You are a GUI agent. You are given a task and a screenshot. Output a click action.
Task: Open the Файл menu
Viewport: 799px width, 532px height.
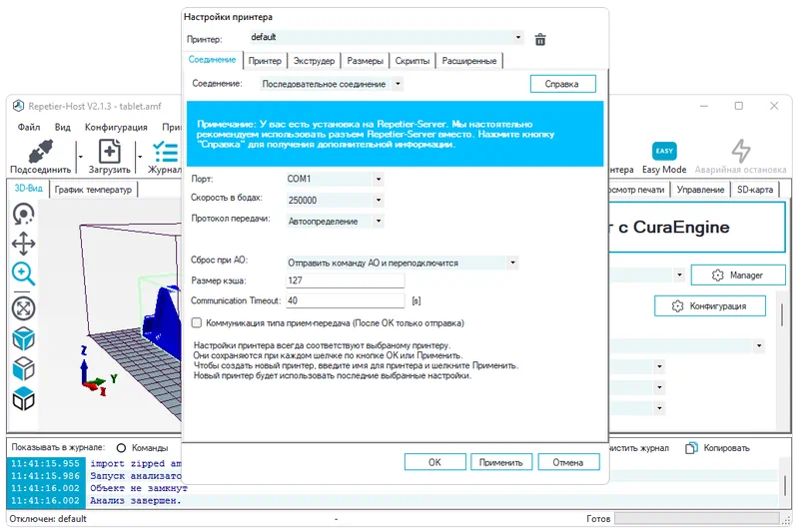[x=29, y=127]
